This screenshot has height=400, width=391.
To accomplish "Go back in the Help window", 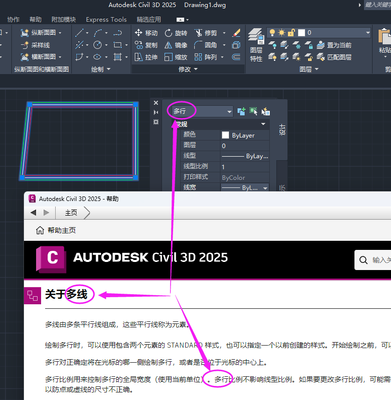I will click(33, 212).
